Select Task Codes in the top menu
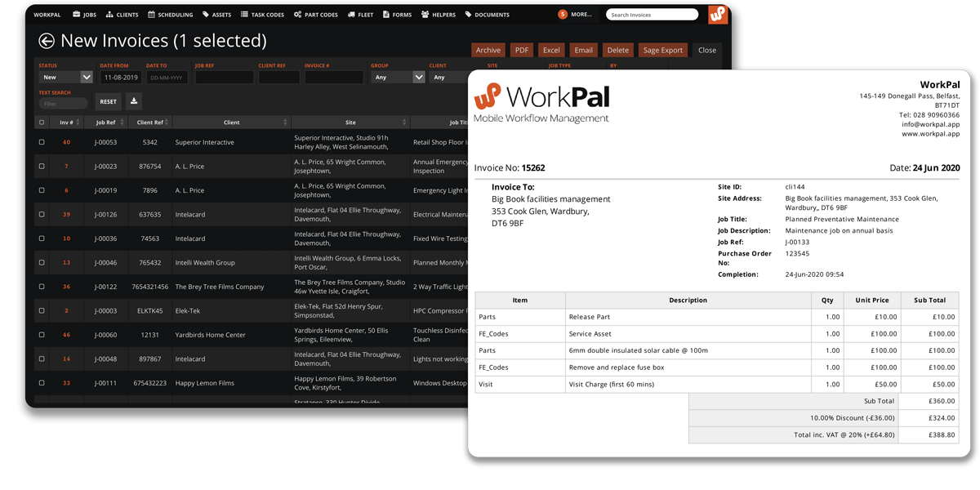Viewport: 980px width, 490px height. [x=263, y=15]
